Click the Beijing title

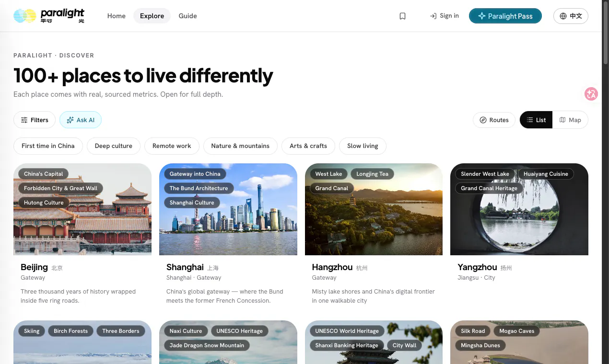click(x=34, y=267)
